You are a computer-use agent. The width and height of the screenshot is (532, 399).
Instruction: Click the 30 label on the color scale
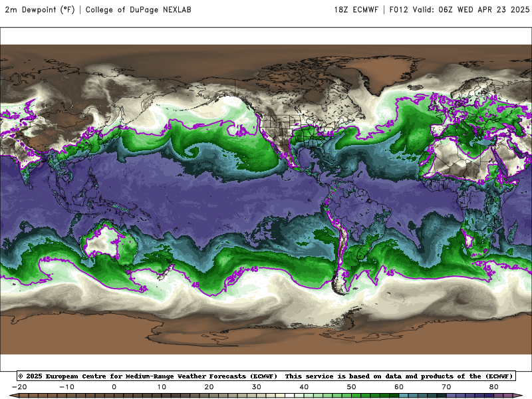[257, 387]
